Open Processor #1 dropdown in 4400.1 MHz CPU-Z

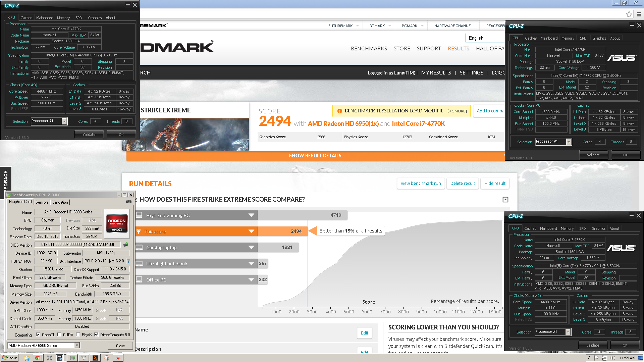64,121
